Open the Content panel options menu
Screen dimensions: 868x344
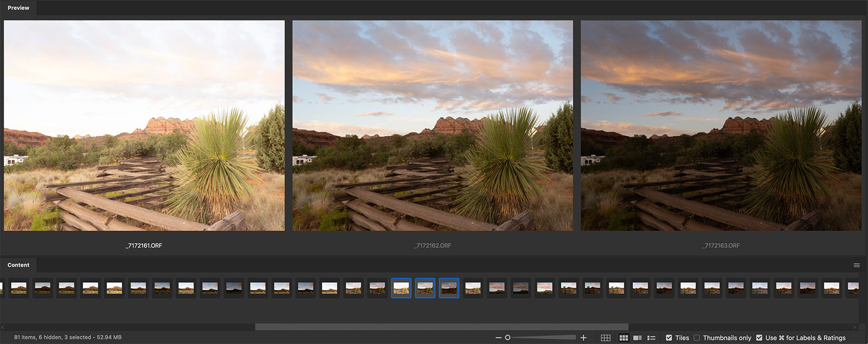tap(857, 265)
